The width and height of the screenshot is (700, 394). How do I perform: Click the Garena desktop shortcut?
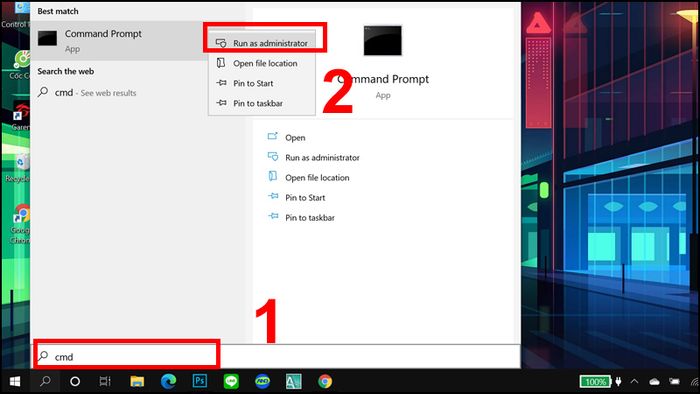20,116
